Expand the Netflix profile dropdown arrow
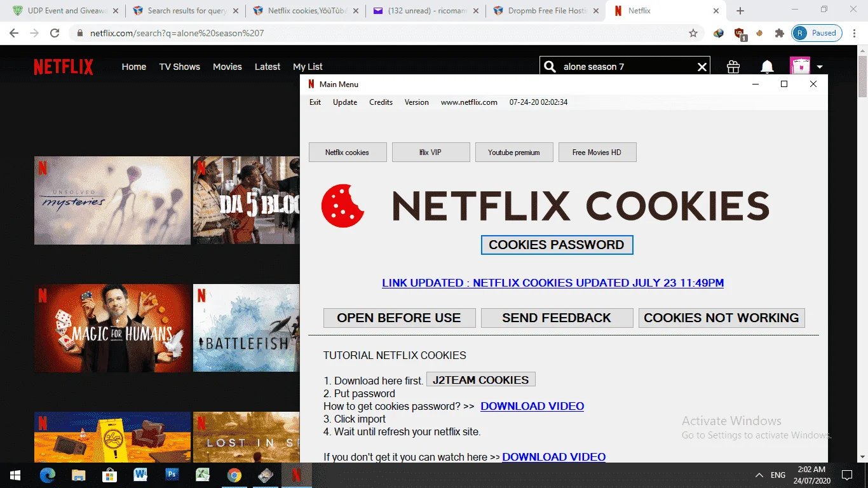868x488 pixels. coord(820,67)
